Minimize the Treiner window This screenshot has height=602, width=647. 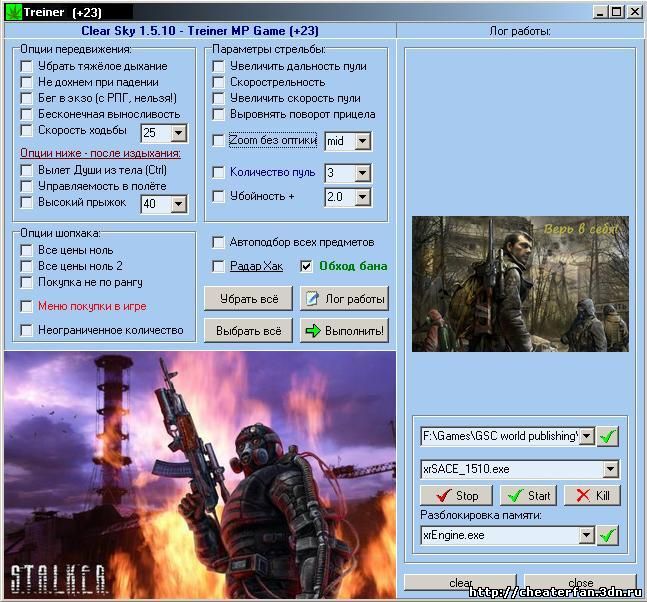[600, 12]
